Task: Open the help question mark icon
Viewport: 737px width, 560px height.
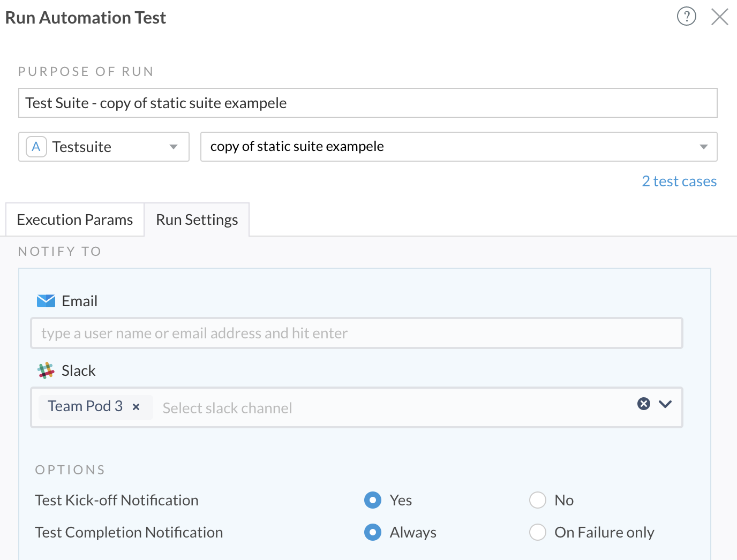Action: (686, 17)
